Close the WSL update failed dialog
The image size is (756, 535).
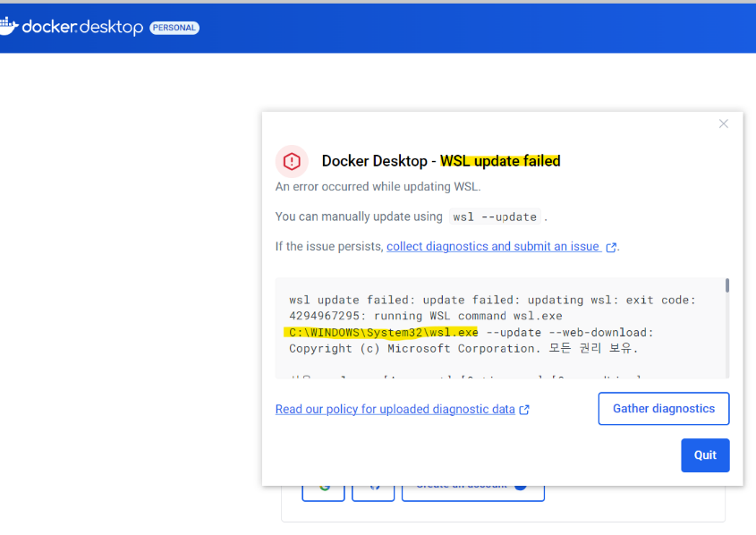point(723,123)
